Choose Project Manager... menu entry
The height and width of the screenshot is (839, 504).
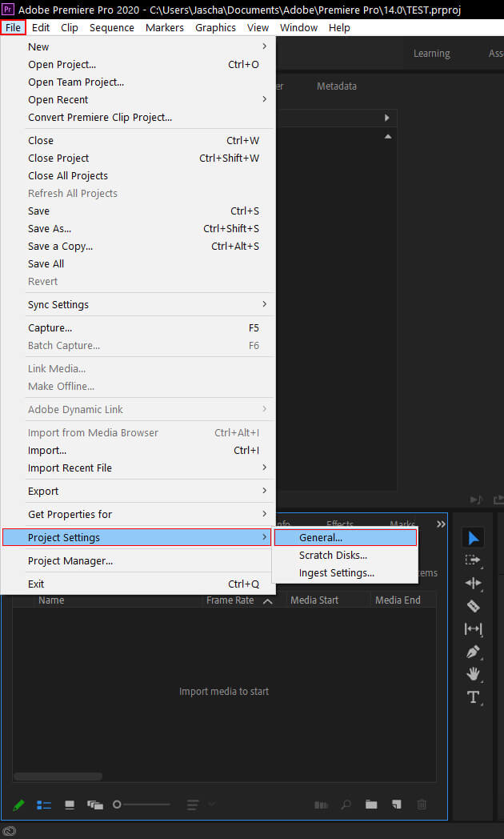coord(138,561)
